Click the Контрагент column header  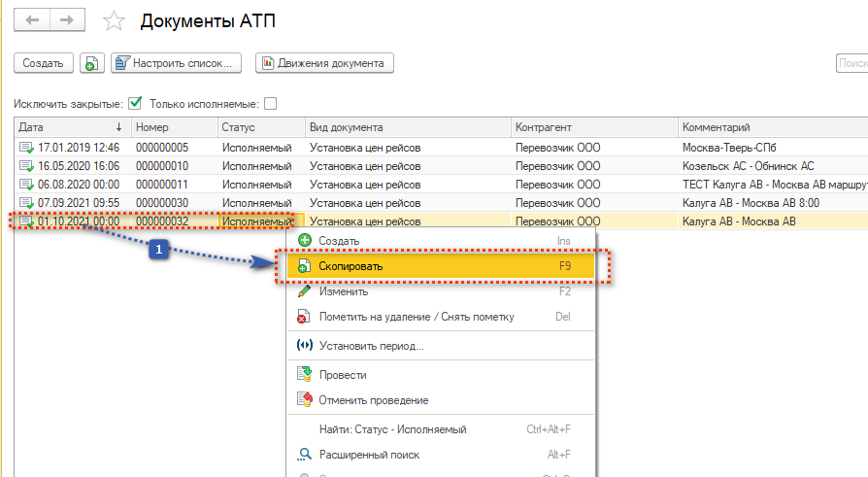[x=592, y=127]
